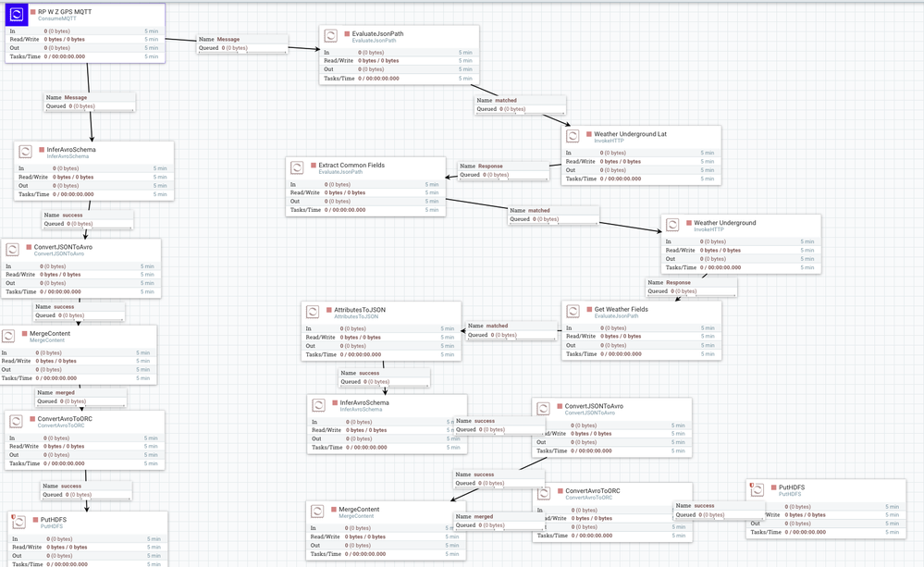Click the InferAvroSchema icon under RP W Z GPS MQTT
This screenshot has width=924, height=567.
click(x=25, y=152)
